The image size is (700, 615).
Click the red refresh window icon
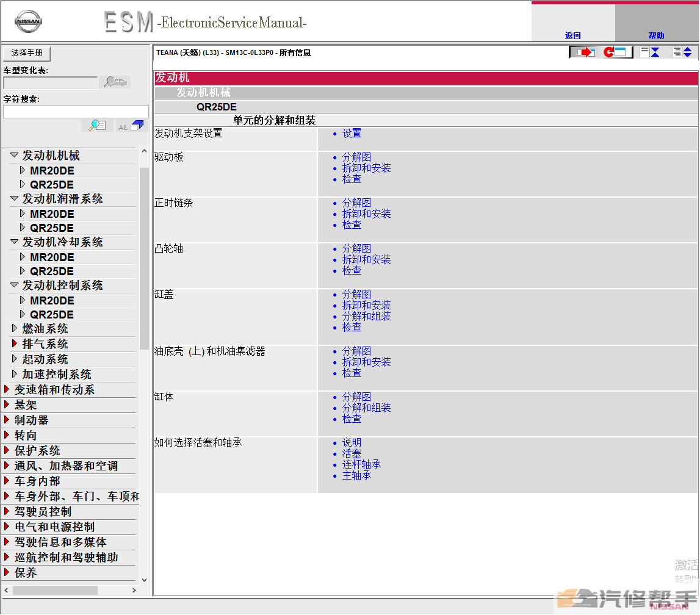click(615, 52)
